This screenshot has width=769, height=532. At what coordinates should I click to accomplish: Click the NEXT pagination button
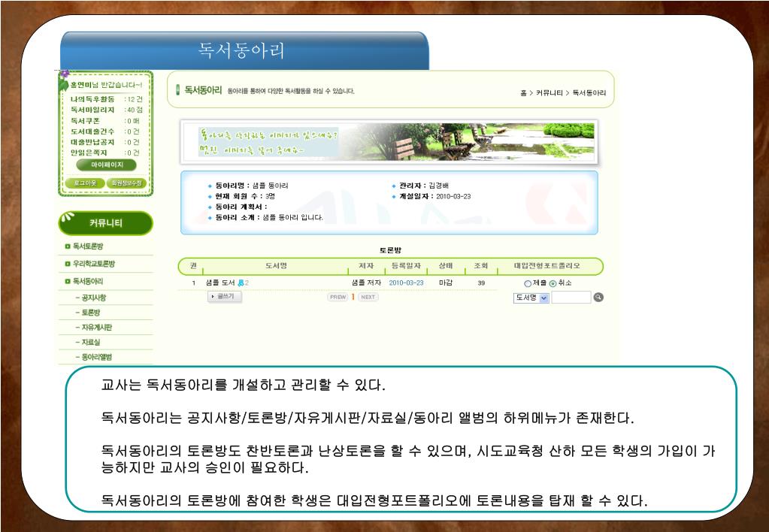368,297
